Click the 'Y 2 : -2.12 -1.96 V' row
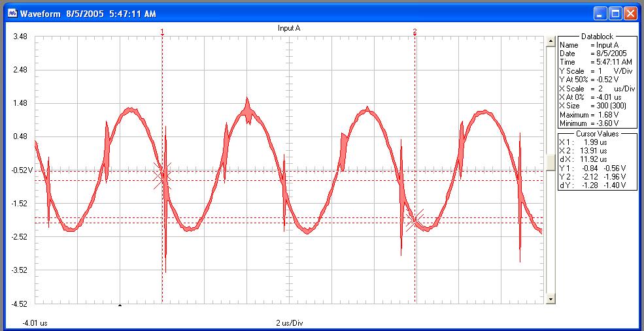Viewport: 644px width, 331px height. point(592,177)
